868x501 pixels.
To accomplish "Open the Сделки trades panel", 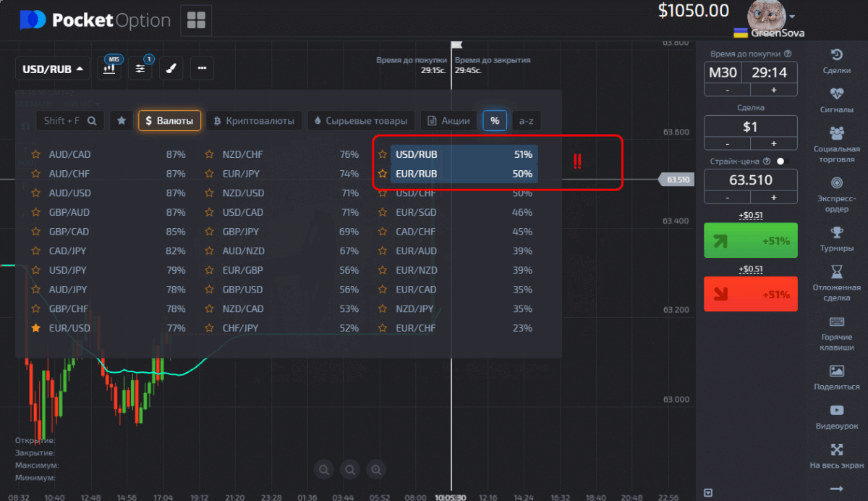I will point(837,61).
